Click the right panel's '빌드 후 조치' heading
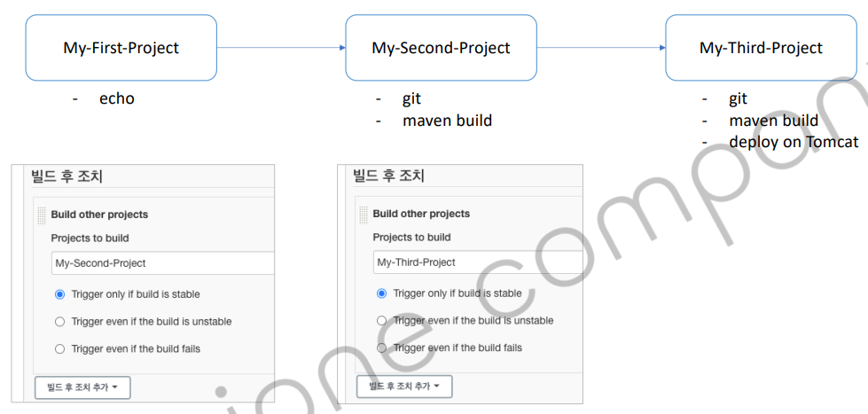The height and width of the screenshot is (414, 868). [389, 176]
